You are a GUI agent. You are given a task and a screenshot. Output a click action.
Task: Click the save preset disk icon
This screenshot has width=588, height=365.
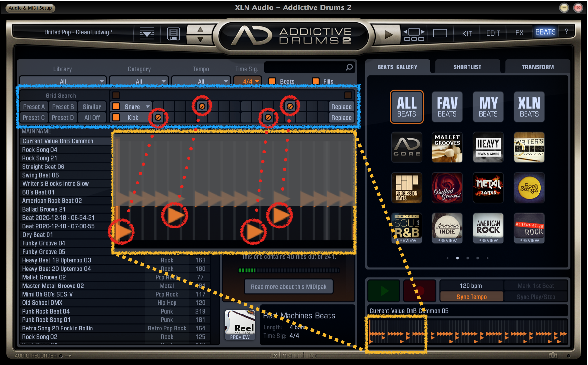173,34
